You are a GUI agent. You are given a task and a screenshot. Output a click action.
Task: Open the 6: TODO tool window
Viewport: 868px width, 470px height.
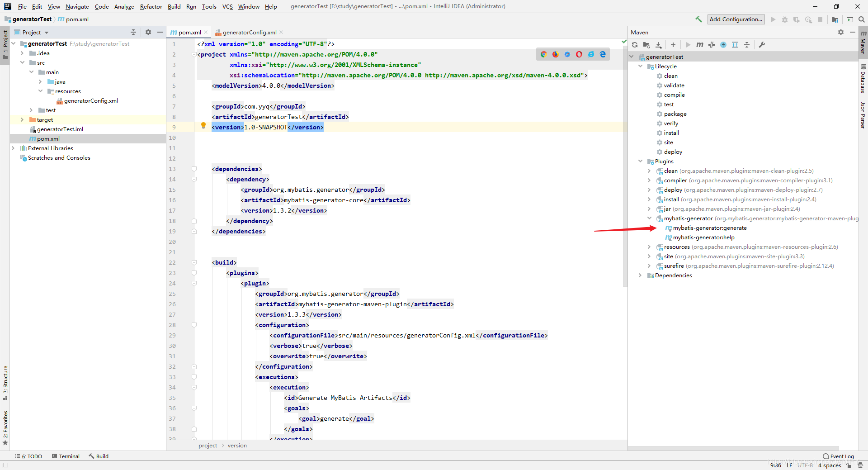(x=28, y=456)
